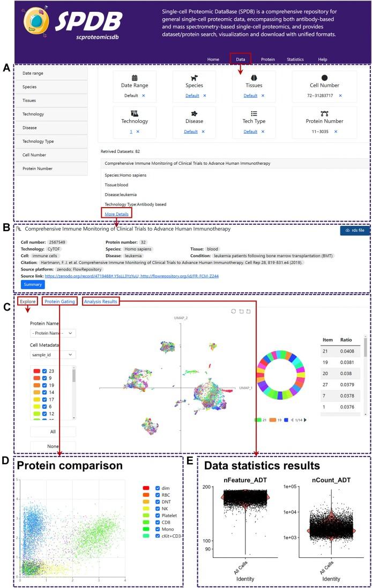This screenshot has height=588, width=372.
Task: Expand the Technology Type sidebar filter
Action: pyautogui.click(x=51, y=142)
